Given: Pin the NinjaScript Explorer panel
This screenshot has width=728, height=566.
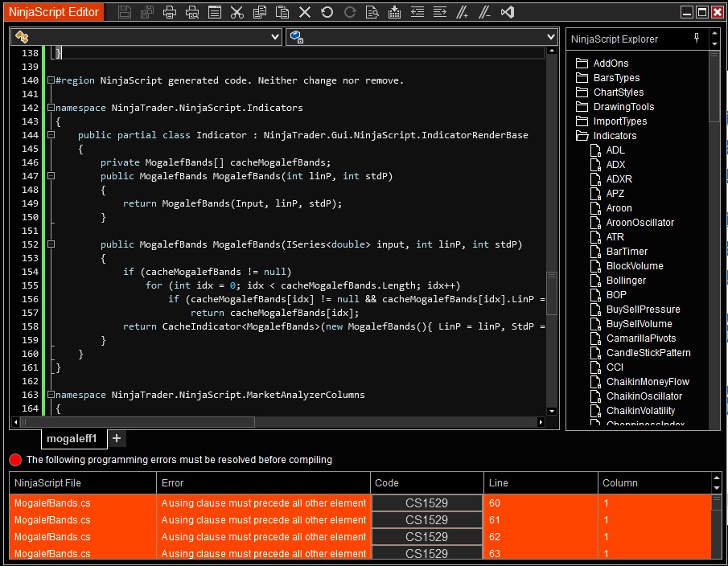Looking at the screenshot, I should (697, 39).
